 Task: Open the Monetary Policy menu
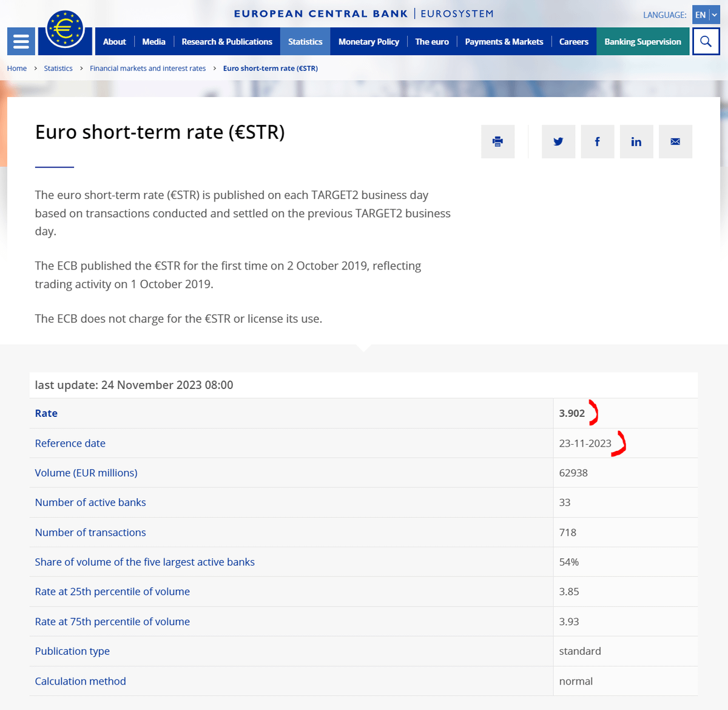[x=368, y=41]
